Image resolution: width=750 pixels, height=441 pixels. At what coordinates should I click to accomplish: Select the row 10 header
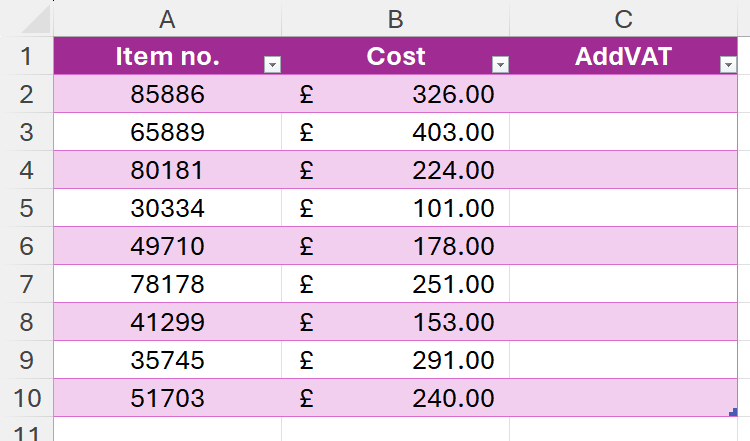pos(26,398)
